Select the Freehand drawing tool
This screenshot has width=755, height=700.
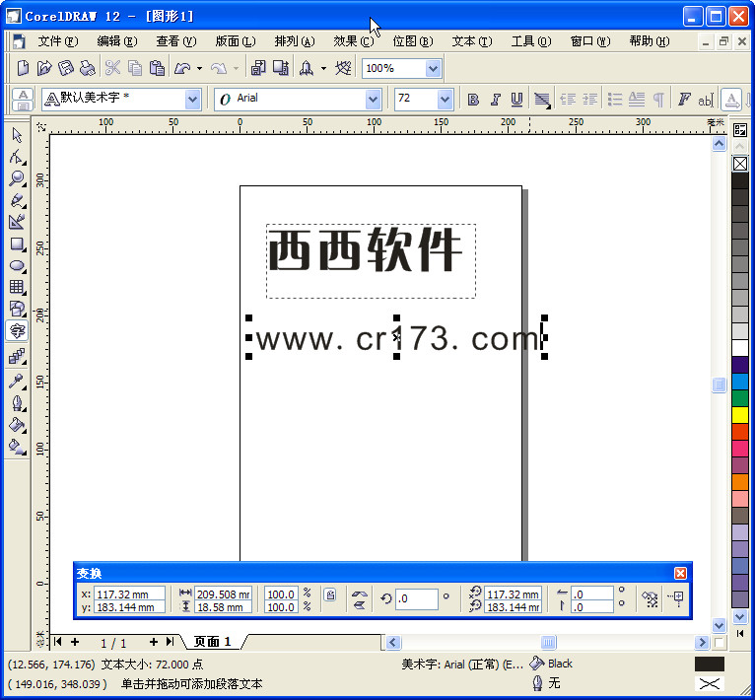17,200
